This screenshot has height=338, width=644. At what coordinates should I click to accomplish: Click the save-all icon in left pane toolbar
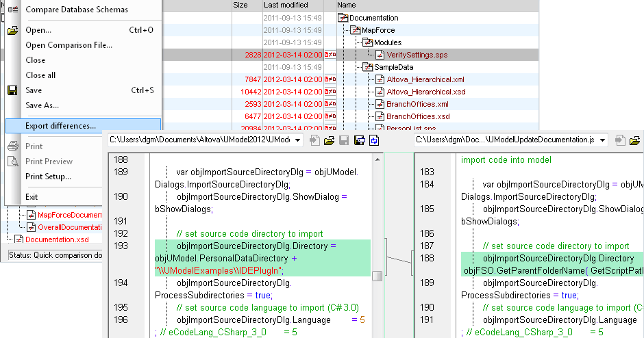point(359,140)
